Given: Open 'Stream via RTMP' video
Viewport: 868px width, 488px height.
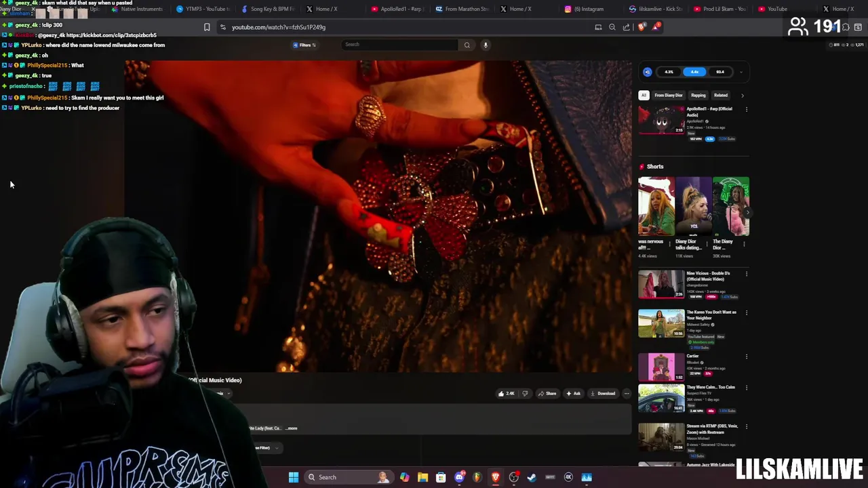Looking at the screenshot, I should (x=661, y=437).
